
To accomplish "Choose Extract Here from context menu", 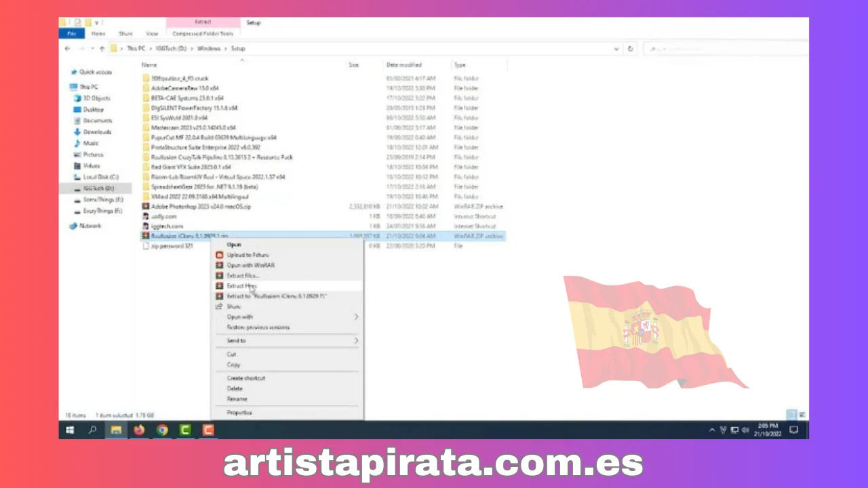I will pos(288,286).
